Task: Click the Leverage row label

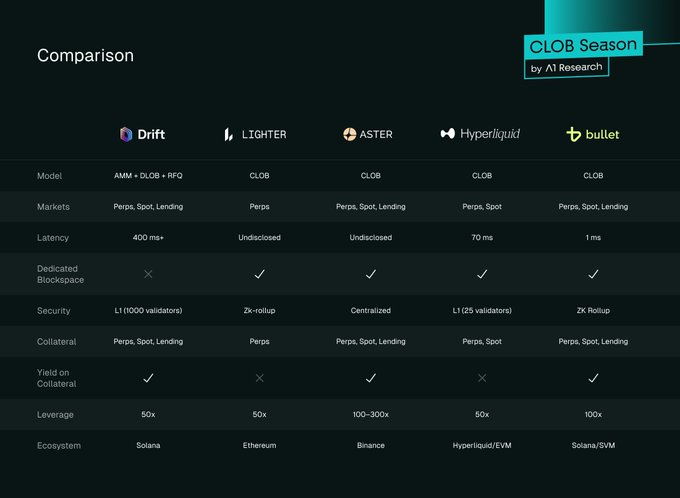Action: click(x=55, y=414)
